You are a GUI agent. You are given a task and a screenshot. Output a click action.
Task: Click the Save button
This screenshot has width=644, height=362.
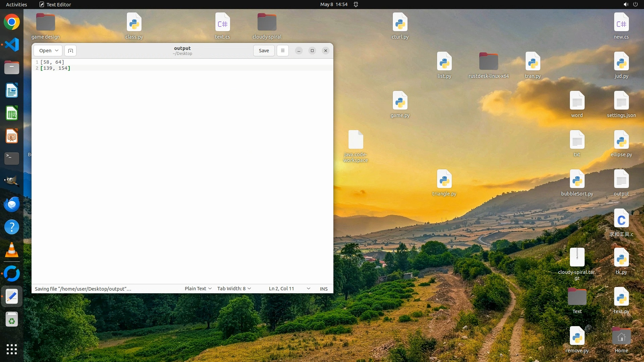click(x=264, y=51)
